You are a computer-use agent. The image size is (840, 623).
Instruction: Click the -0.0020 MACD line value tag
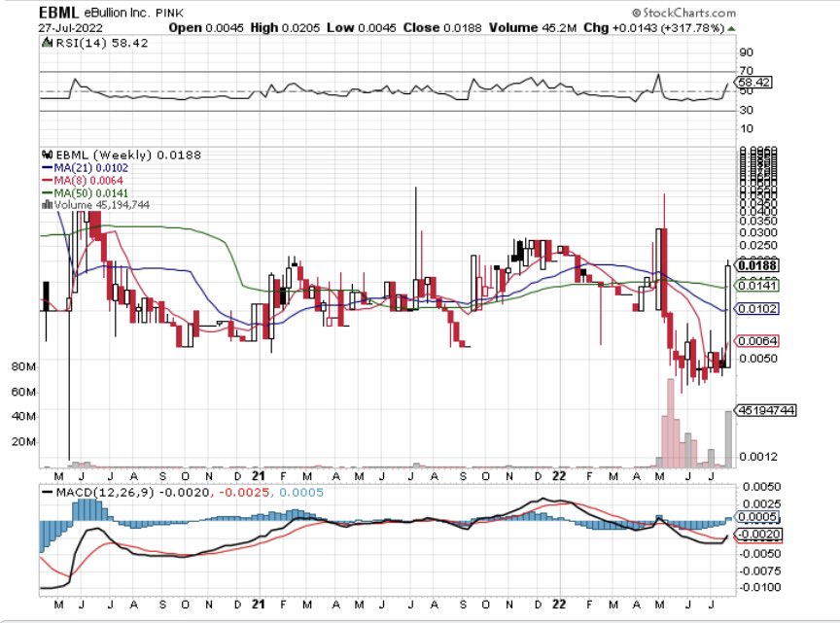tap(758, 535)
